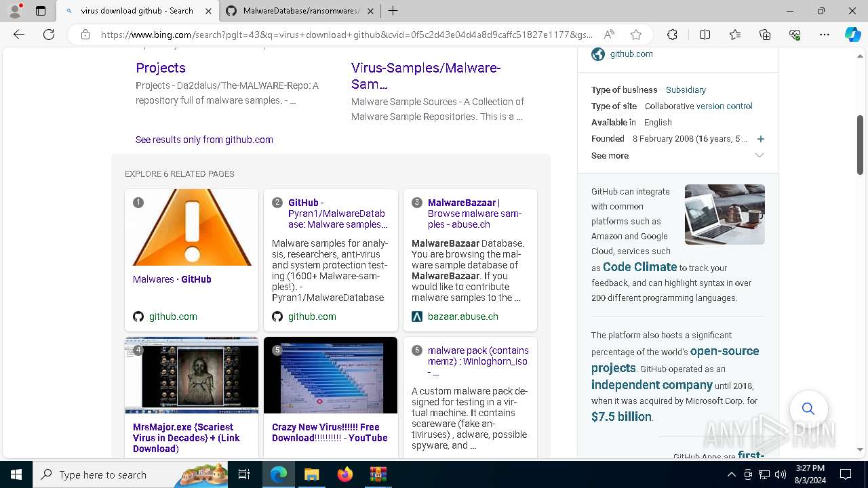Image resolution: width=868 pixels, height=488 pixels.
Task: Click bazaar.abuse.ch source link
Action: pyautogui.click(x=463, y=317)
